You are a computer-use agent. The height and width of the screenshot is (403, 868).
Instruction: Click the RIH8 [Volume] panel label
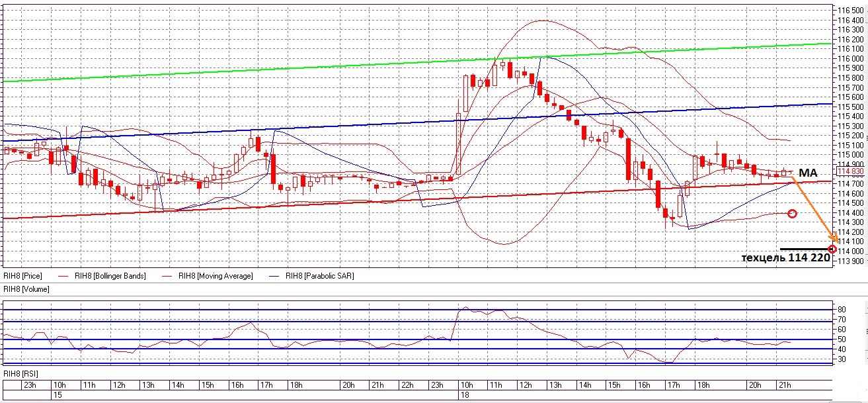pyautogui.click(x=26, y=289)
